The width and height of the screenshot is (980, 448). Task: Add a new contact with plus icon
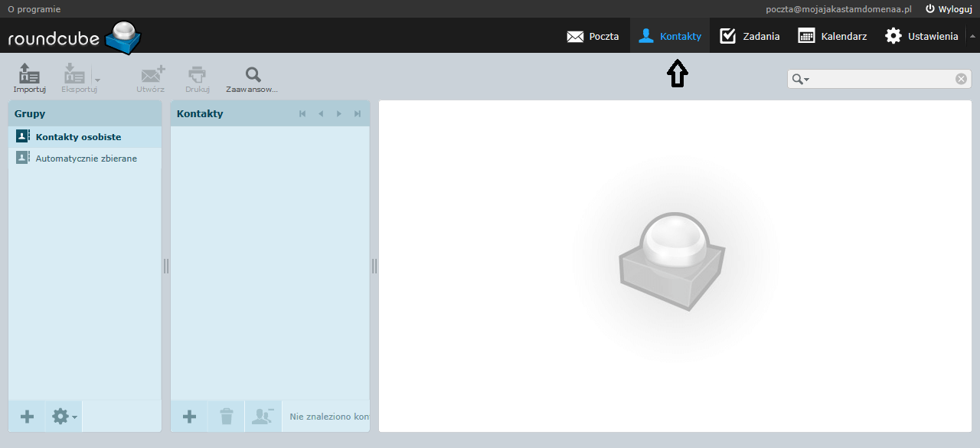pyautogui.click(x=189, y=417)
